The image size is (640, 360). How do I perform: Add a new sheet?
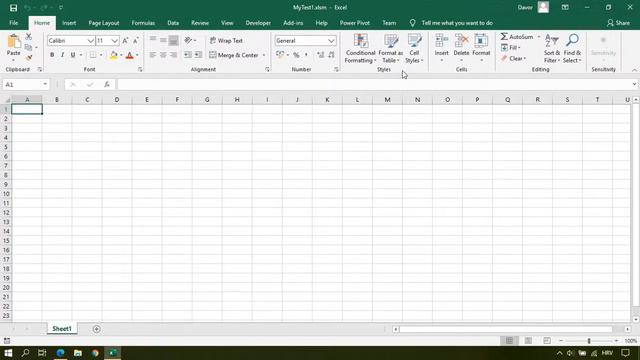(96, 329)
